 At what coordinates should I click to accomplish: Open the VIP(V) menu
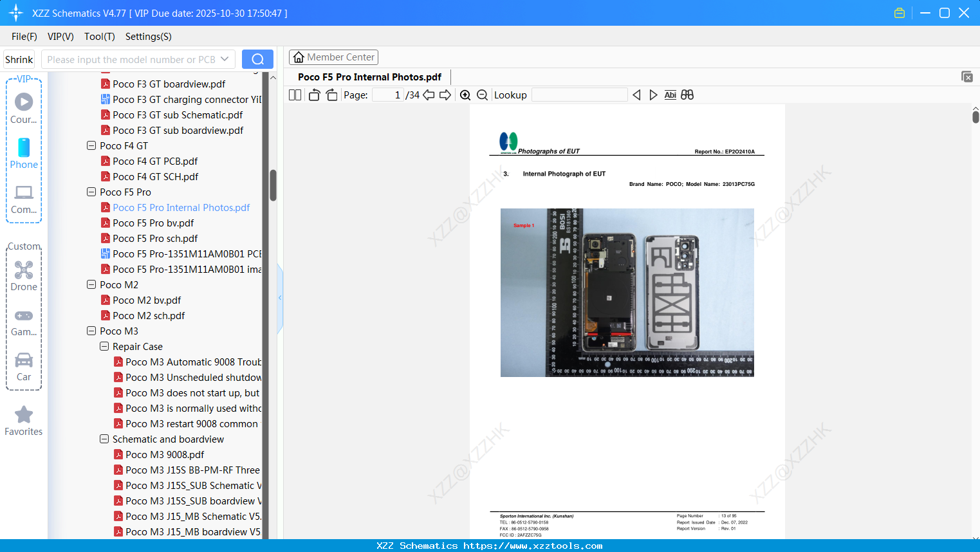tap(60, 37)
